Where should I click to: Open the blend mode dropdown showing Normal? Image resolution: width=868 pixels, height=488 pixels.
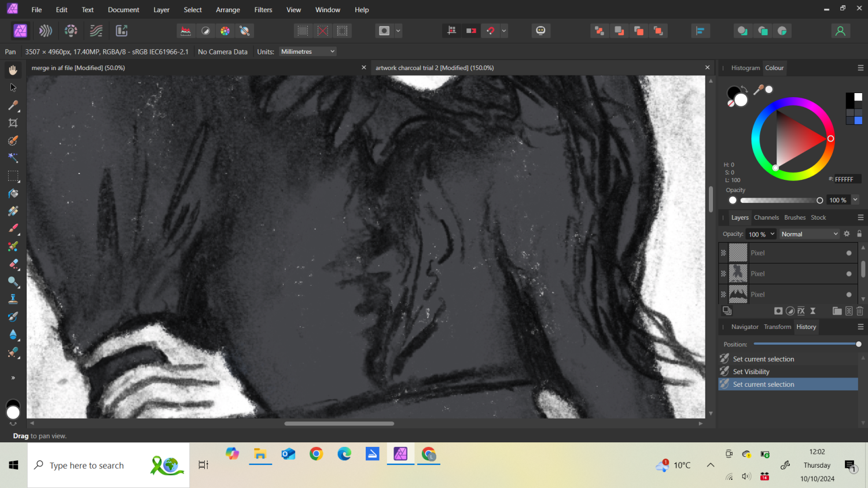click(x=809, y=234)
